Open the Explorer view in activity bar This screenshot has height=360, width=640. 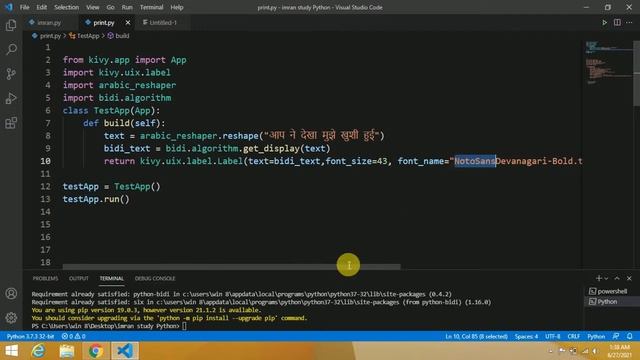click(11, 25)
